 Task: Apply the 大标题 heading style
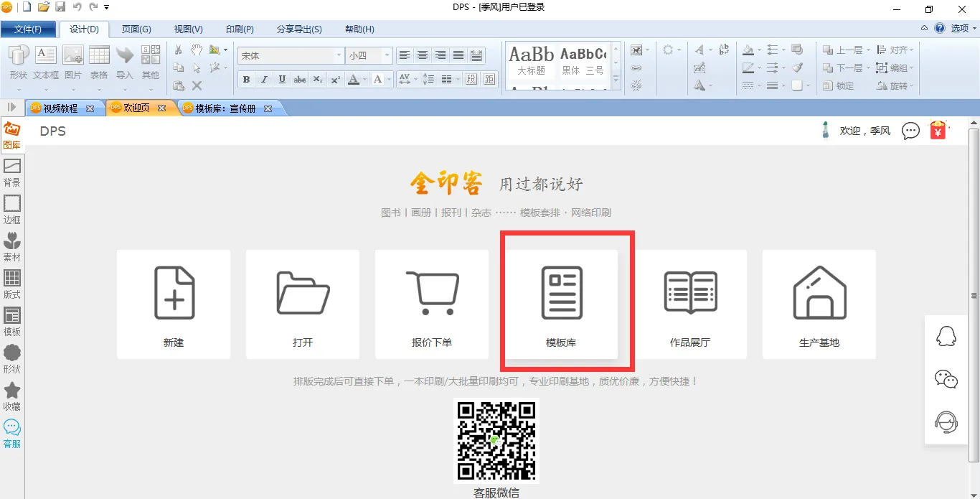click(x=532, y=61)
